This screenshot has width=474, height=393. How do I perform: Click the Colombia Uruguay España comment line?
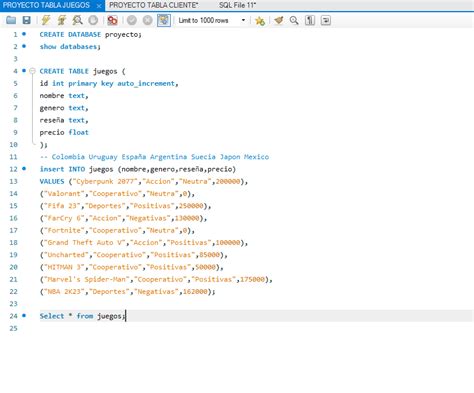[x=154, y=157]
